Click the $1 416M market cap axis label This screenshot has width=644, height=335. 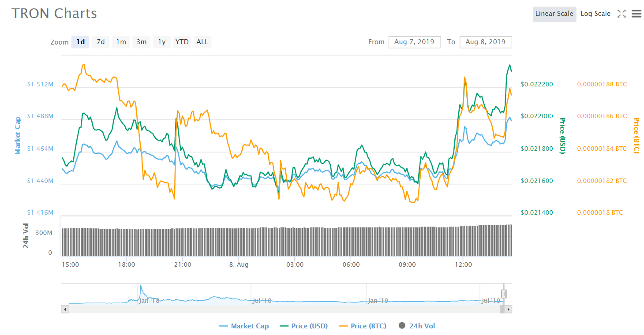40,212
